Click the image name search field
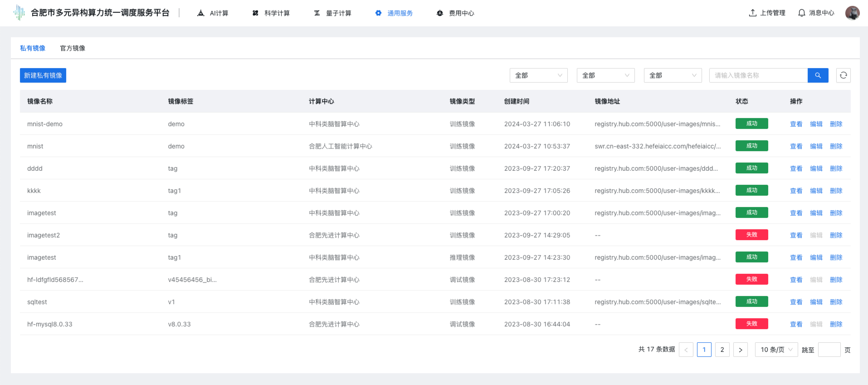Screen dimensions: 868x385 tap(758, 75)
